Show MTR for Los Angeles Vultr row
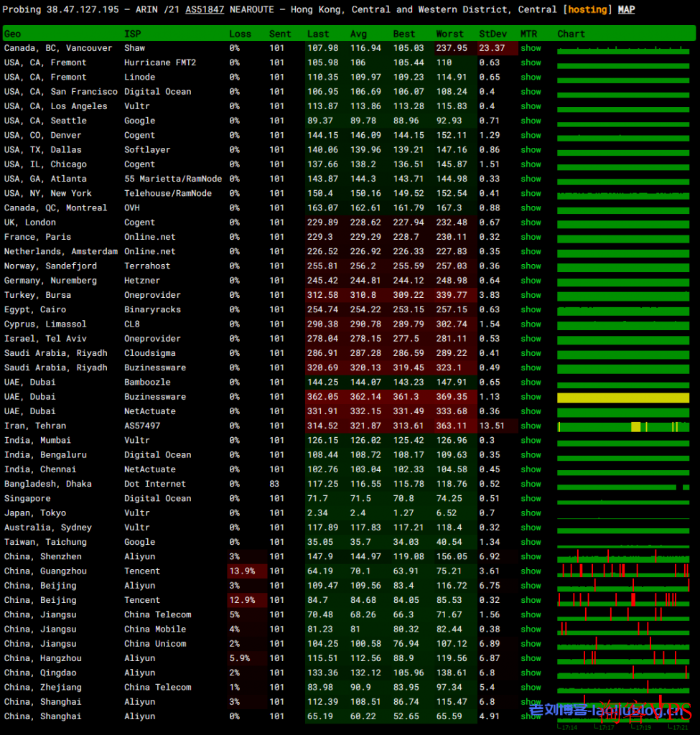Image resolution: width=700 pixels, height=735 pixels. 531,106
